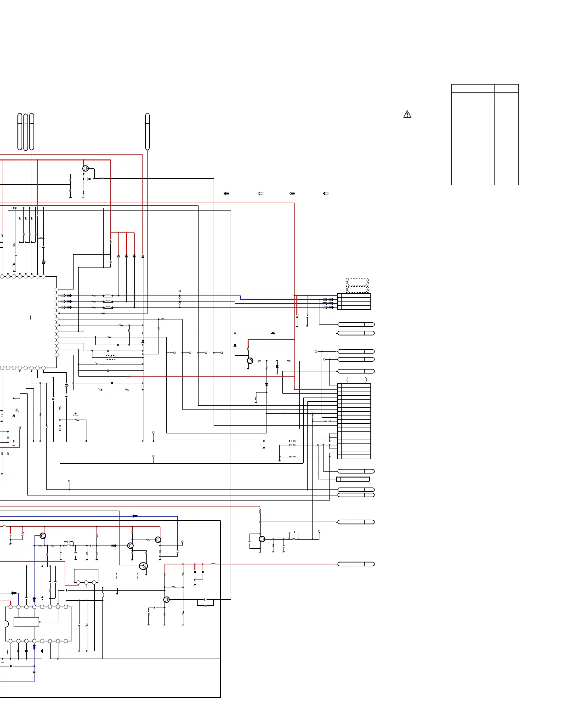The height and width of the screenshot is (728, 562).
Task: Click the middle of the three grouped tall pill connectors
Action: click(26, 131)
